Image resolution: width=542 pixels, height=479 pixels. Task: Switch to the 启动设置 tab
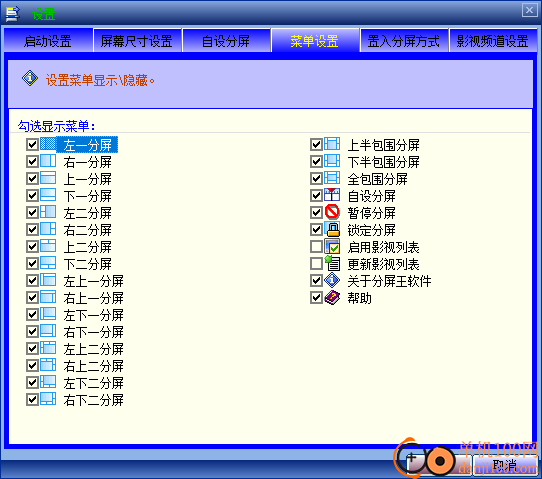click(48, 40)
